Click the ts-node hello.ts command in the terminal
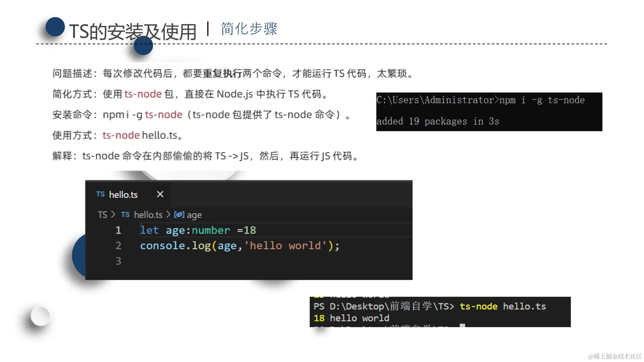The height and width of the screenshot is (362, 644). click(502, 306)
